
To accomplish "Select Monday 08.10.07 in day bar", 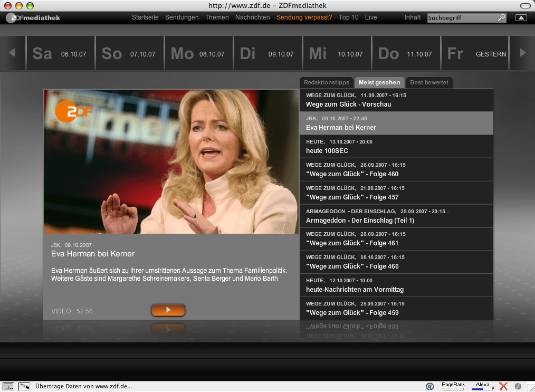I will pos(198,53).
